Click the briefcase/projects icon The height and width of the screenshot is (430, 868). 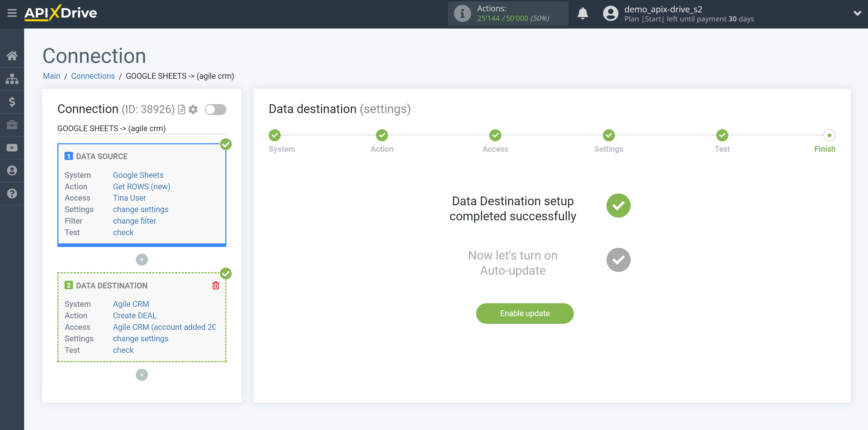12,125
